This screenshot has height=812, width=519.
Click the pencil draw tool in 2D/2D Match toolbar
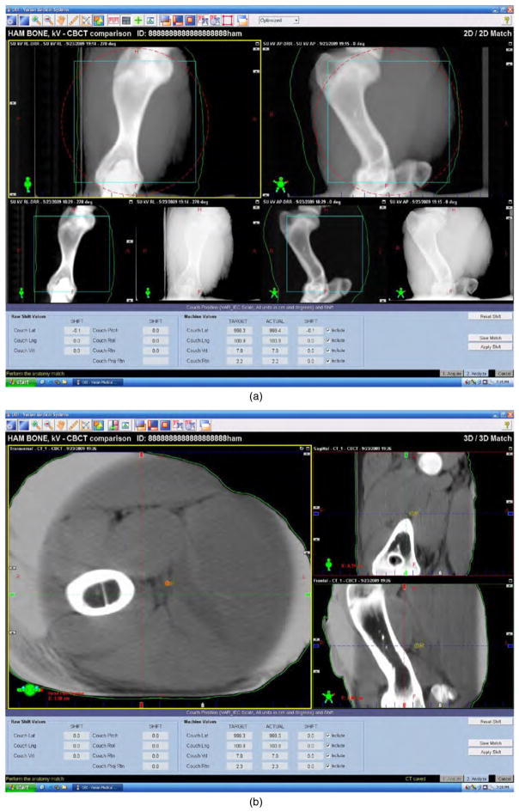tap(71, 19)
